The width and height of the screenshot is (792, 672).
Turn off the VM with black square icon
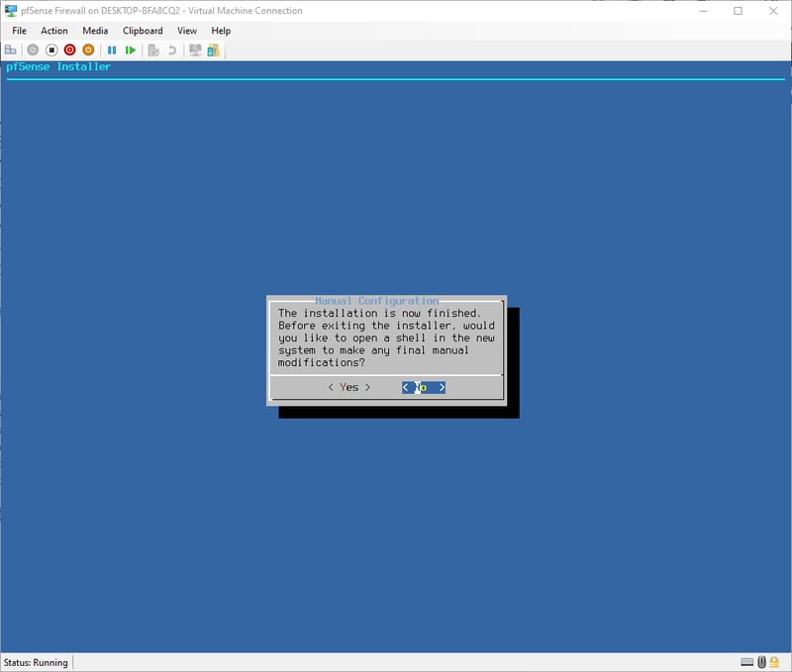pos(51,49)
